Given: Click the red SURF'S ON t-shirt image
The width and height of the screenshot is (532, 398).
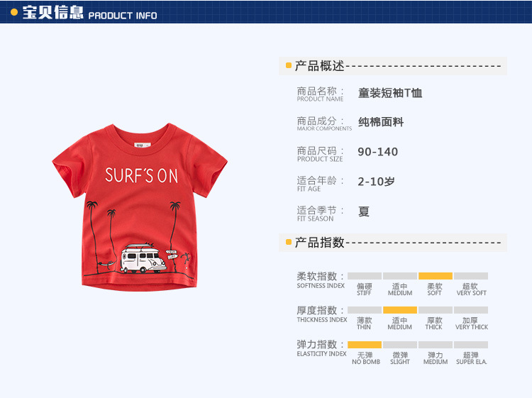Looking at the screenshot, I should [140, 207].
